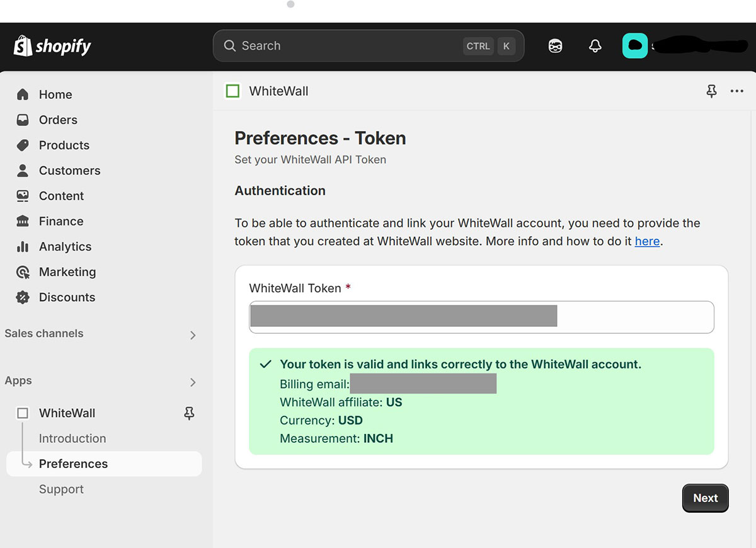The image size is (756, 548).
Task: Open the three-dot more options menu
Action: [x=737, y=91]
